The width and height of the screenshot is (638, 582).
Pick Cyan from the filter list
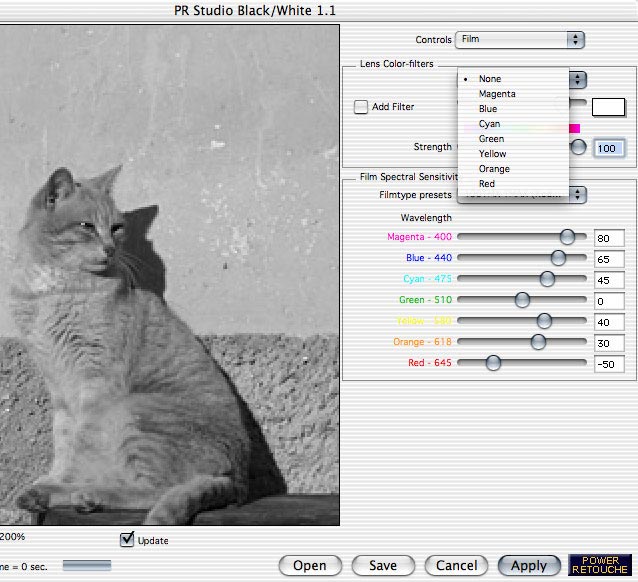point(489,124)
